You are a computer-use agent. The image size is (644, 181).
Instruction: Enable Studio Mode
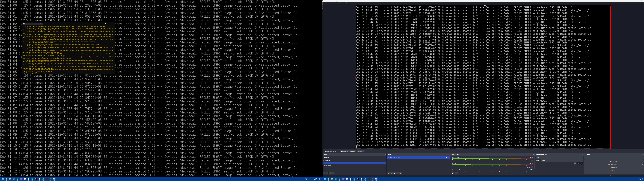614,168
